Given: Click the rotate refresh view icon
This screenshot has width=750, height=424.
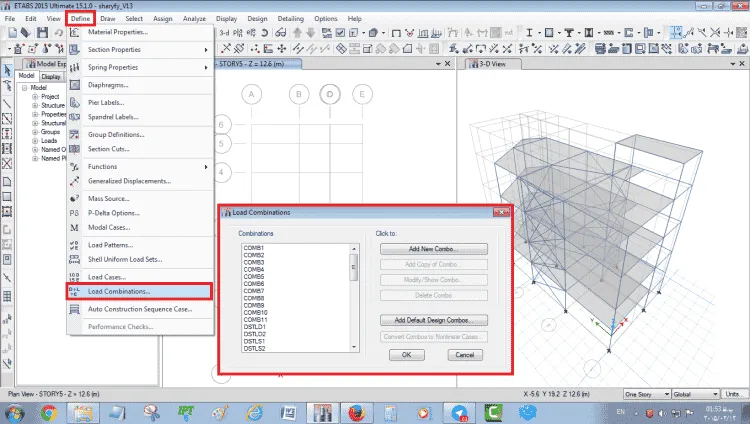Looking at the screenshot, I should click(x=265, y=33).
